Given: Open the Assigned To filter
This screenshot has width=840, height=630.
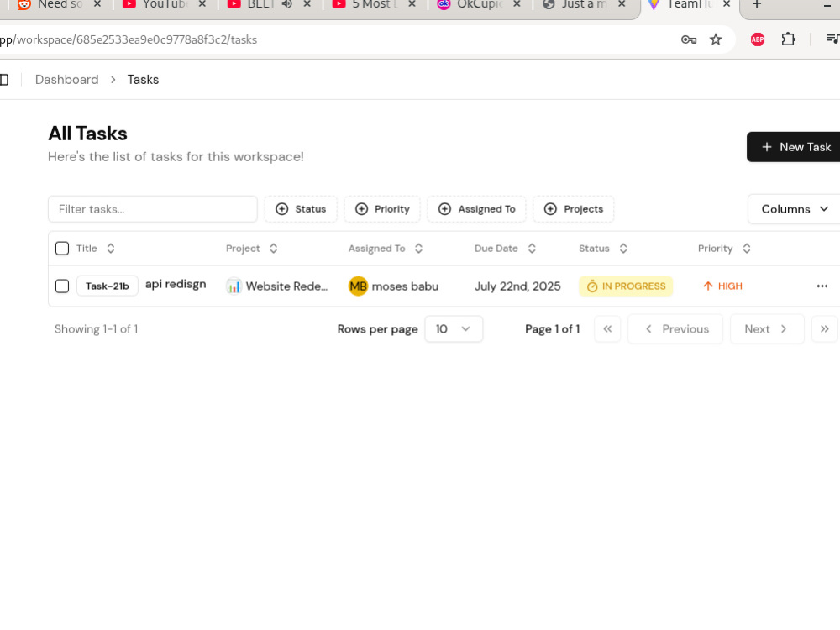Looking at the screenshot, I should point(476,209).
